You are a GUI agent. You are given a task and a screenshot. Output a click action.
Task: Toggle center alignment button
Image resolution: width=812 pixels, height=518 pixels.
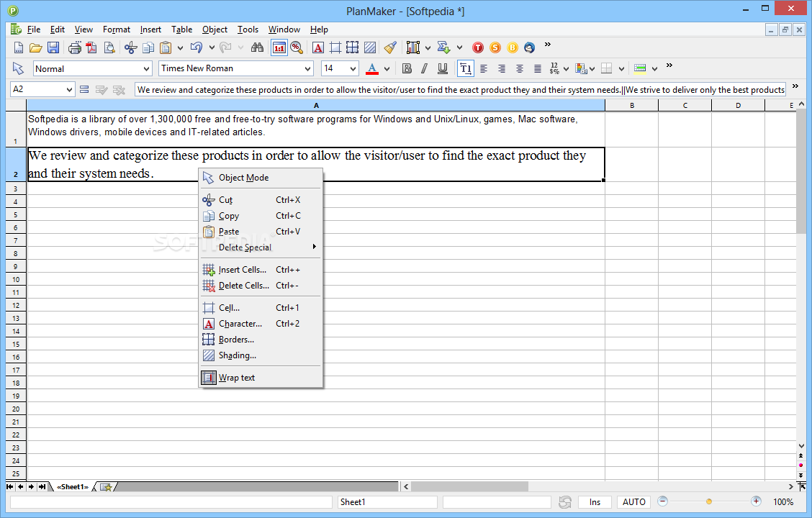pyautogui.click(x=520, y=68)
